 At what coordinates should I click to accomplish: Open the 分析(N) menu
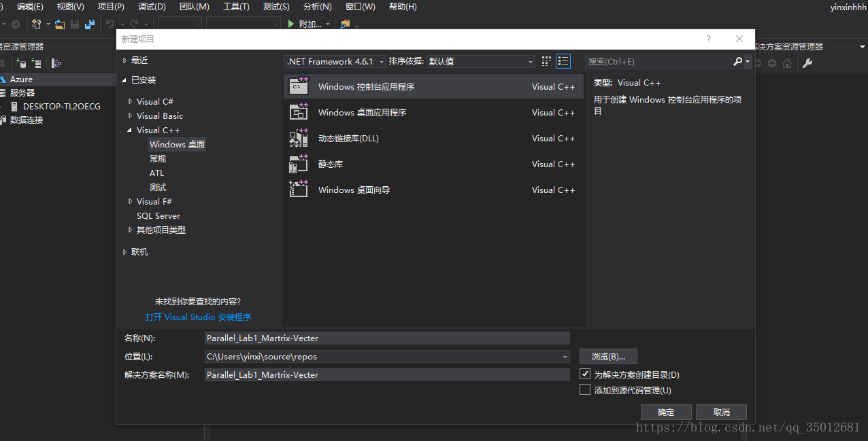318,6
